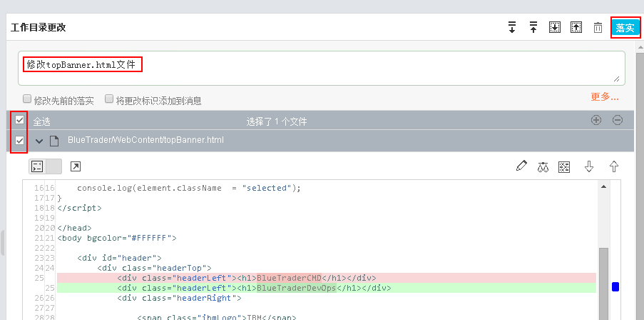Click the boxed up-arrow toolbar icon
The image size is (644, 320).
[576, 28]
